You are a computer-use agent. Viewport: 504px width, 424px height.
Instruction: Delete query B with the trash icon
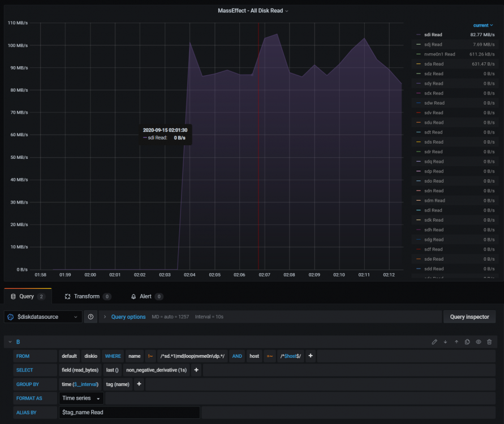pos(489,342)
